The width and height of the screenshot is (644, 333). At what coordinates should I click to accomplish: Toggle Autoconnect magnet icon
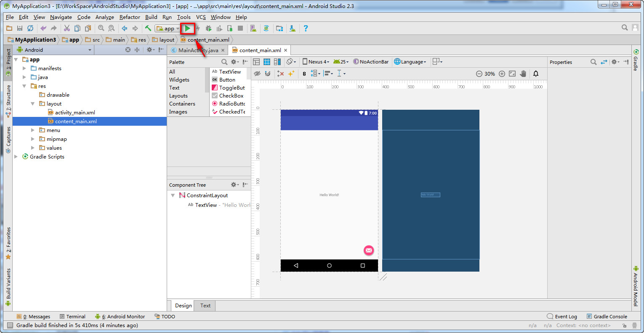[268, 74]
